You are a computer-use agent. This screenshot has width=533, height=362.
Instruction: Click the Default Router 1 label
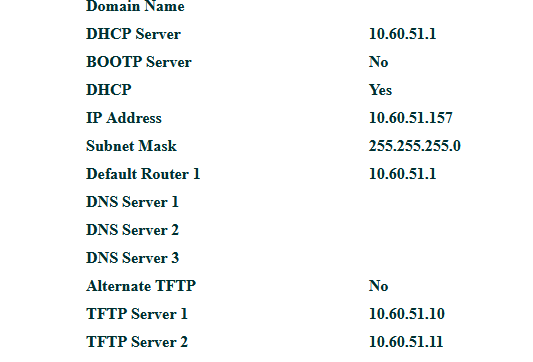pos(143,174)
